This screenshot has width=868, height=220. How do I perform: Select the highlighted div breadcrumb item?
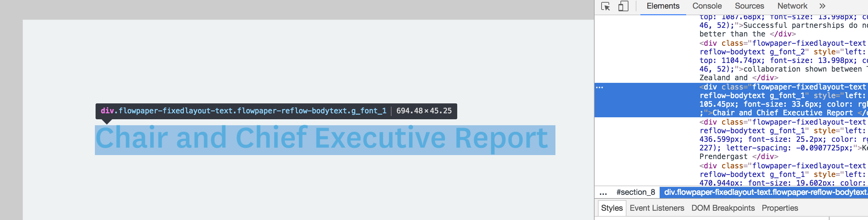(x=763, y=192)
